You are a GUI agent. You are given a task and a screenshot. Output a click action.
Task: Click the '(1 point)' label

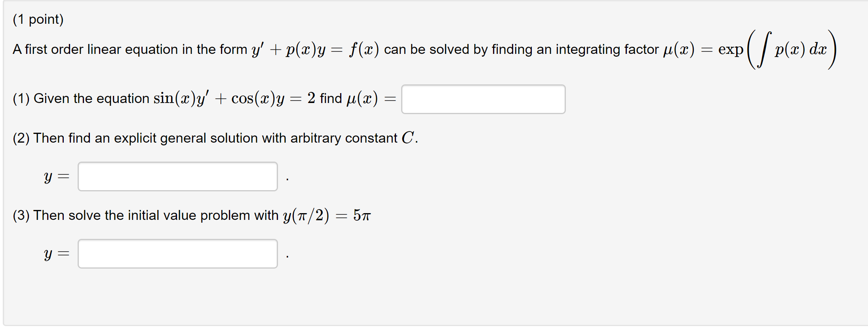38,19
